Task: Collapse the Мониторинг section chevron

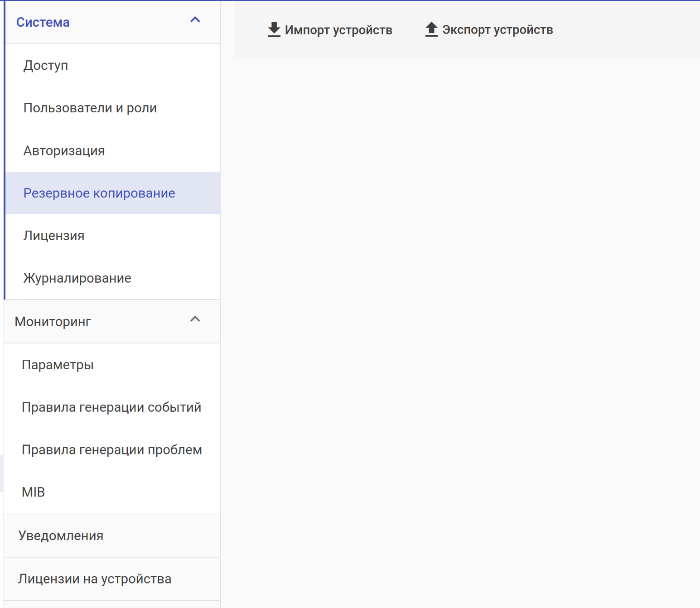Action: click(x=195, y=319)
